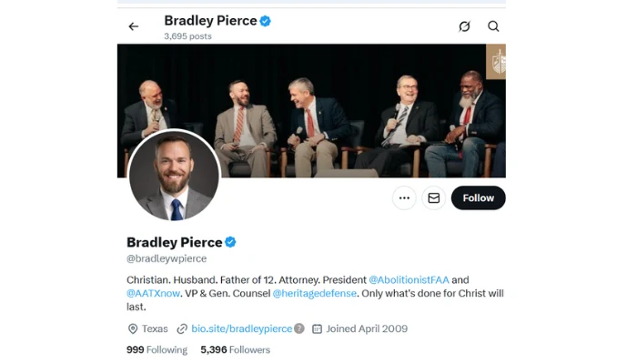Image resolution: width=637 pixels, height=364 pixels.
Task: Send a direct message envelope icon
Action: point(433,197)
